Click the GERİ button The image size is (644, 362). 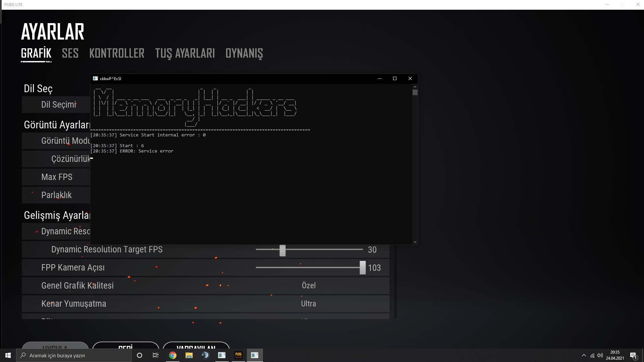pyautogui.click(x=126, y=346)
